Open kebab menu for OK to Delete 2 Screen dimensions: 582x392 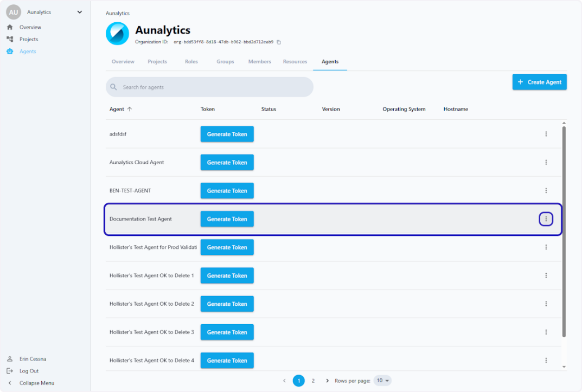point(546,304)
